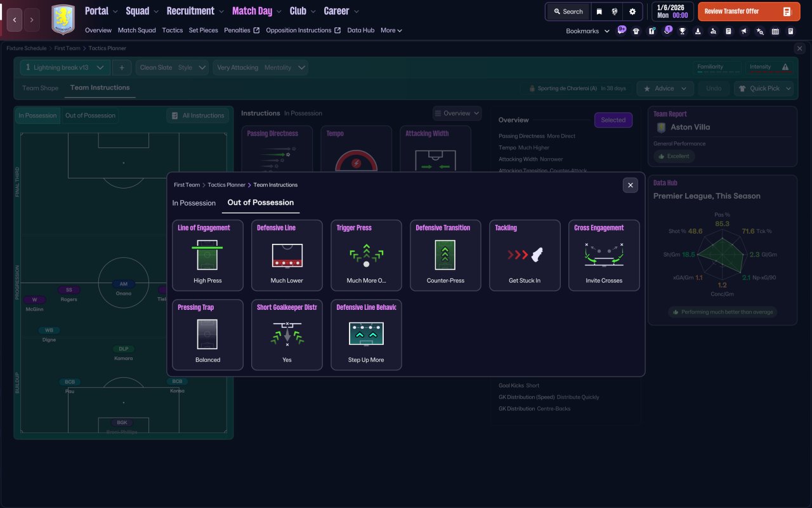The image size is (812, 508).
Task: Open the Defensive Line card
Action: [x=287, y=255]
